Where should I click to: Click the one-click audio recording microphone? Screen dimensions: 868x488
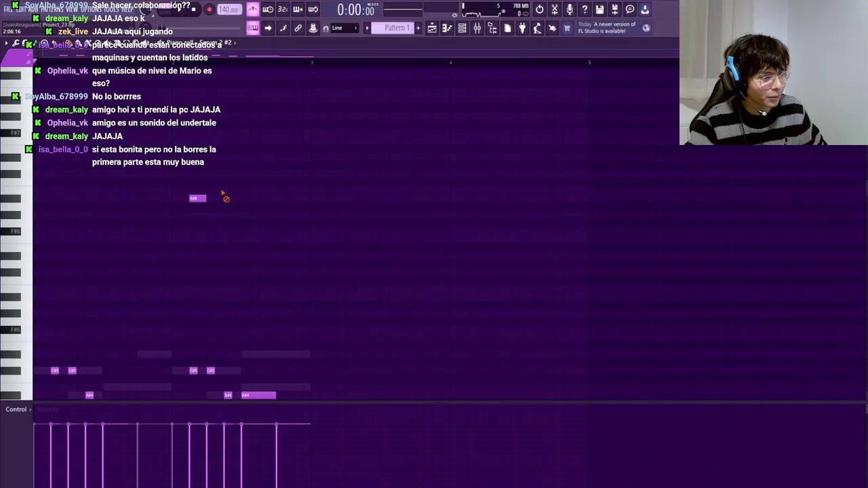(x=569, y=9)
